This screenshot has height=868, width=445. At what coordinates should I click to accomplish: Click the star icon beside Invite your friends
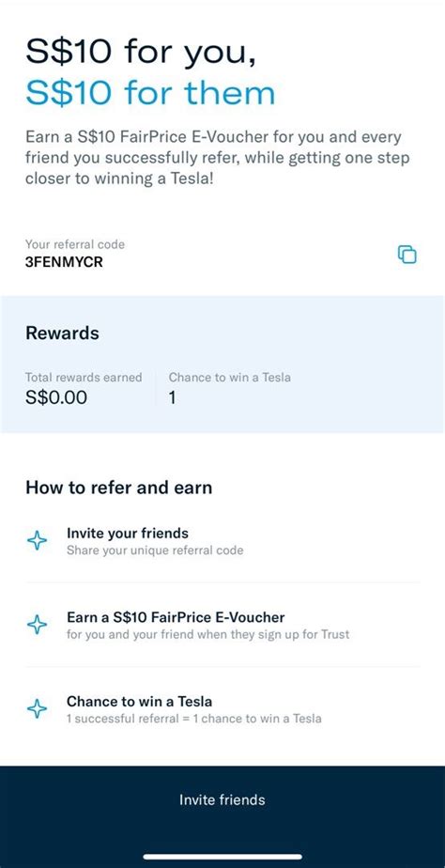pos(38,541)
